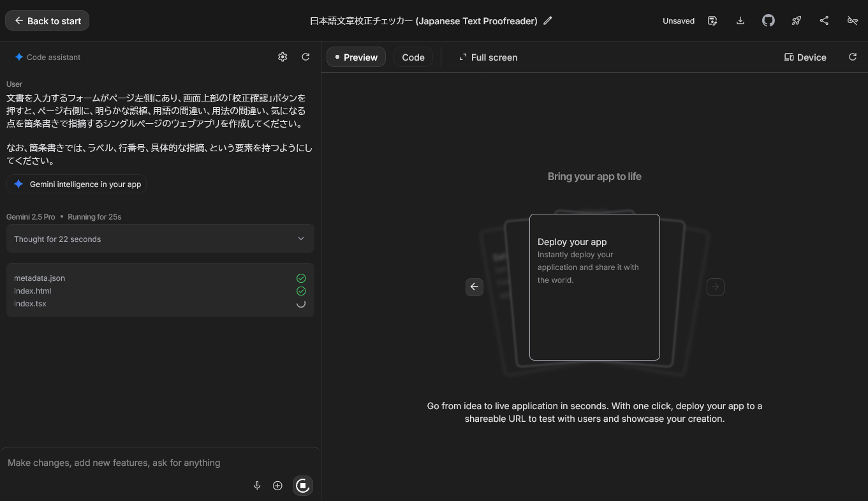Download the app using the download icon
The image size is (868, 501).
[x=740, y=20]
